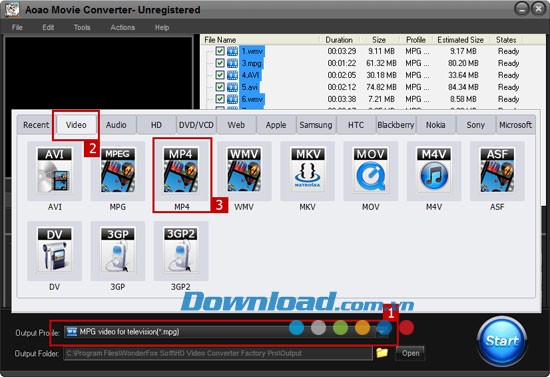This screenshot has width=550, height=377.
Task: Select the 5.avi file name
Action: tap(250, 87)
